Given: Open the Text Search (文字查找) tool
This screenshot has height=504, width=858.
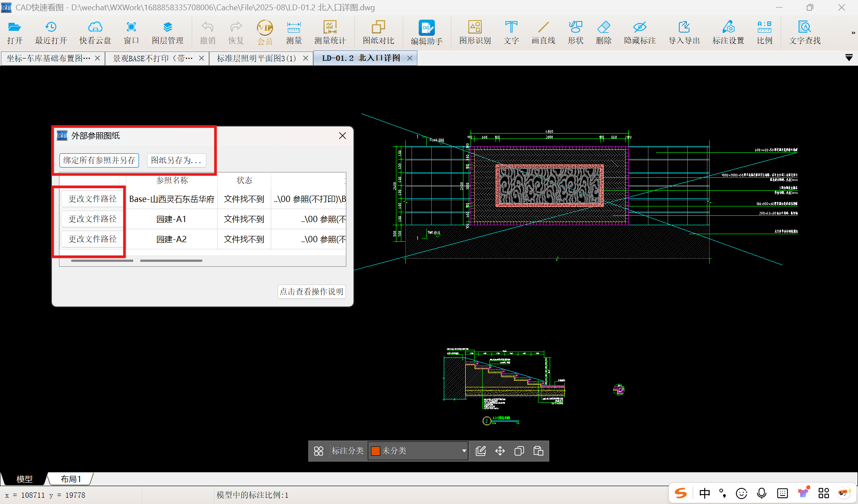Looking at the screenshot, I should [804, 33].
